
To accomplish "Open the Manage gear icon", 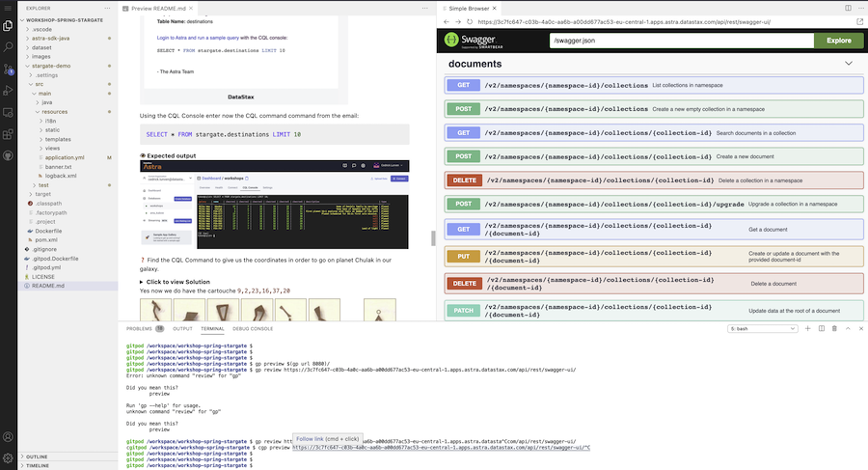I will pos(8,458).
